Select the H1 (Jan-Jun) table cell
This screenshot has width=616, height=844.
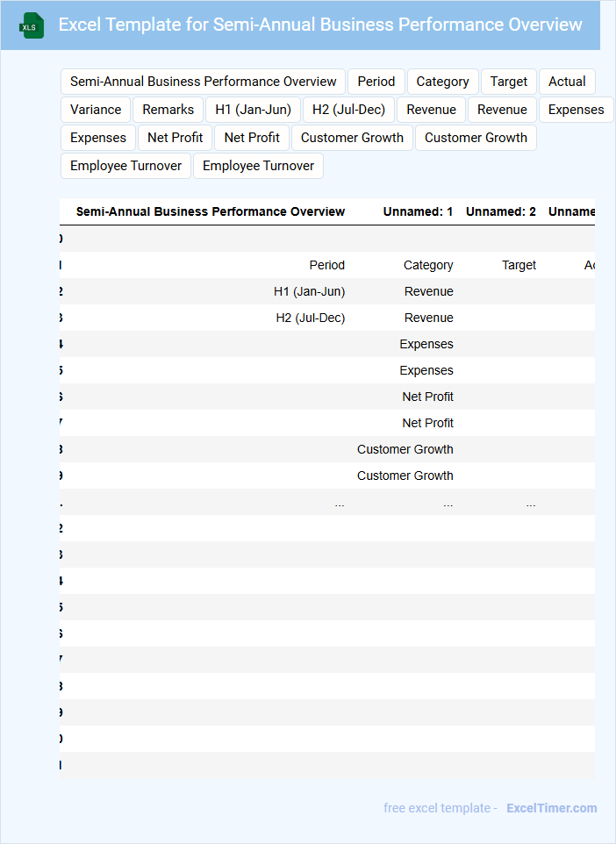[x=309, y=291]
